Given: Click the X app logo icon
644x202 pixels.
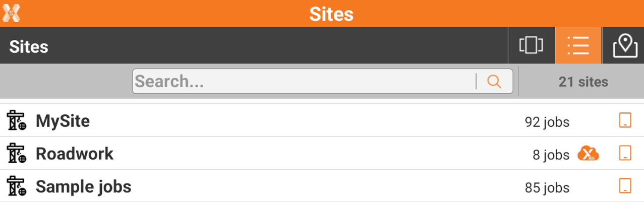Looking at the screenshot, I should pyautogui.click(x=11, y=13).
